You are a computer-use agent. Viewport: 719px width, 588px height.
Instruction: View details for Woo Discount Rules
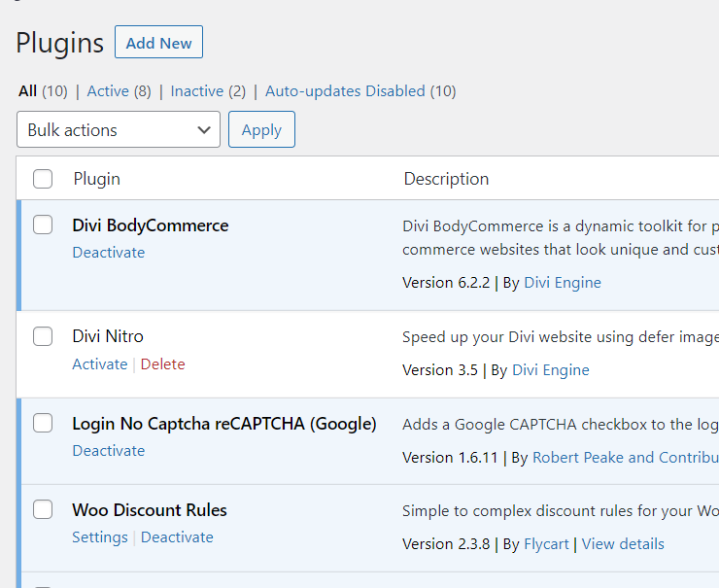coord(623,544)
